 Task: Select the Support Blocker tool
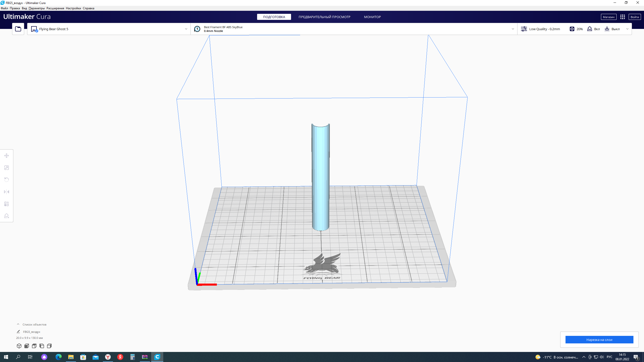pos(7,216)
